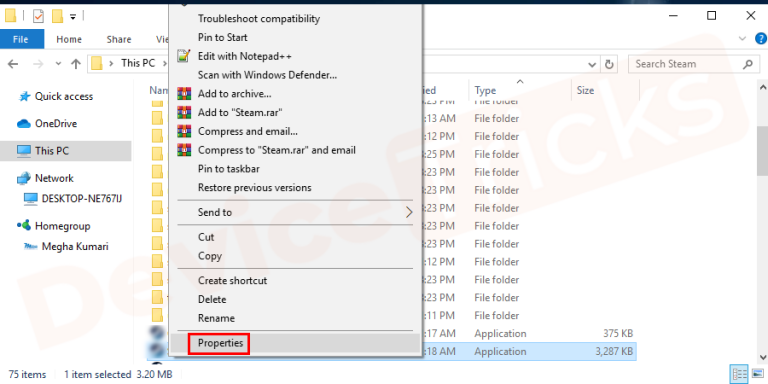
Task: Open the Home ribbon tab
Action: tap(69, 39)
